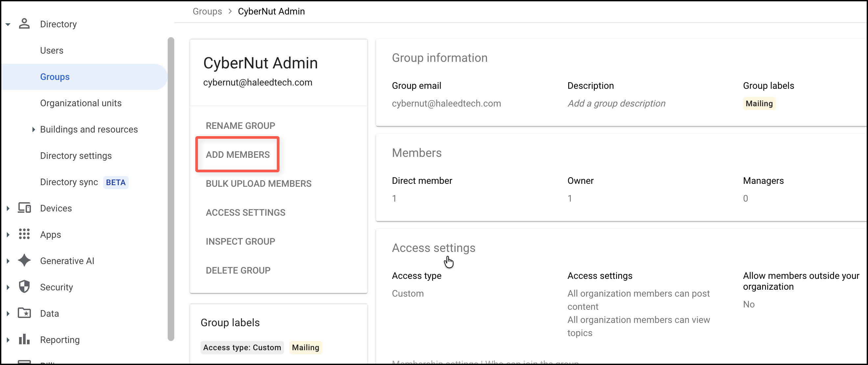
Task: Click DELETE GROUP option
Action: click(x=238, y=270)
